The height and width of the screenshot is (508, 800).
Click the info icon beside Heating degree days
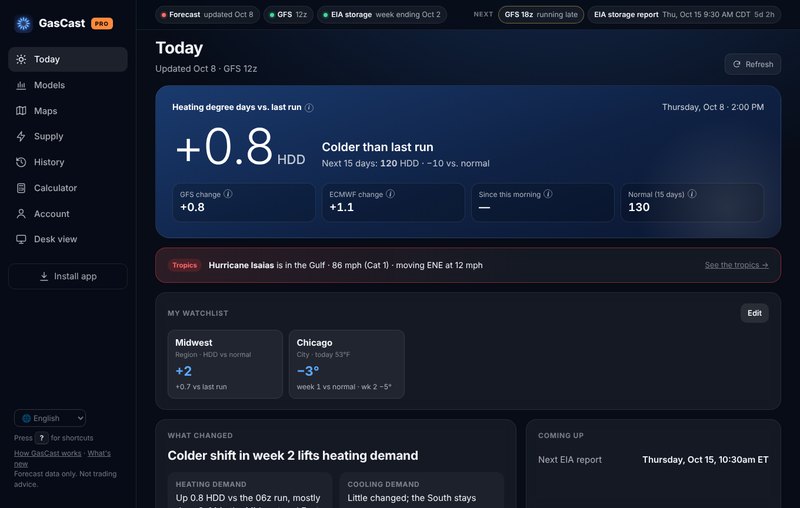click(x=309, y=108)
